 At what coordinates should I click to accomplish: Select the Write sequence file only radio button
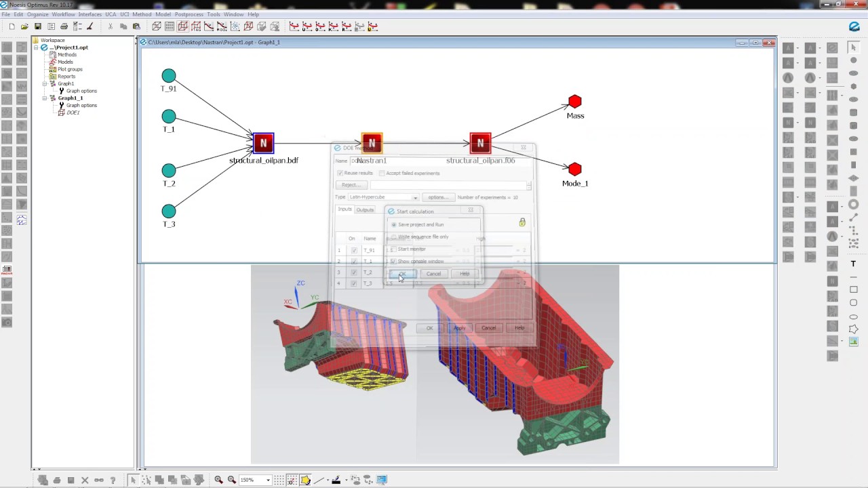coord(393,237)
